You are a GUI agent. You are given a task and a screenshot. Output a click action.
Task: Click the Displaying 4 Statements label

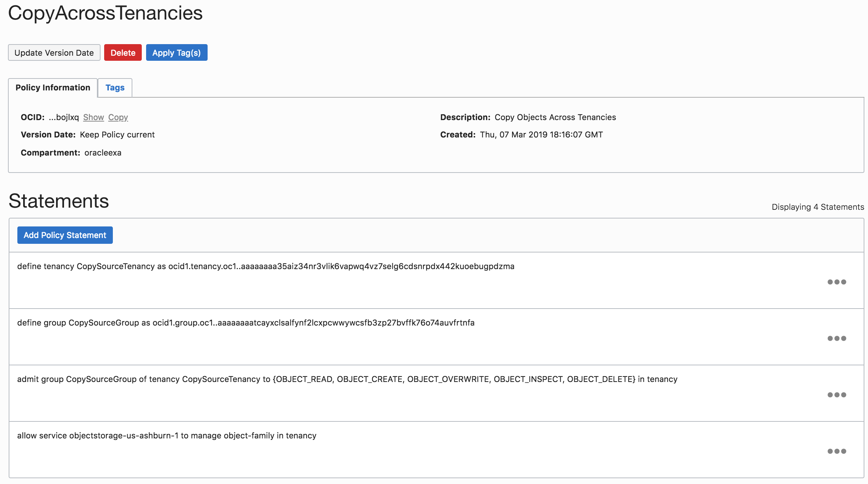coord(818,207)
